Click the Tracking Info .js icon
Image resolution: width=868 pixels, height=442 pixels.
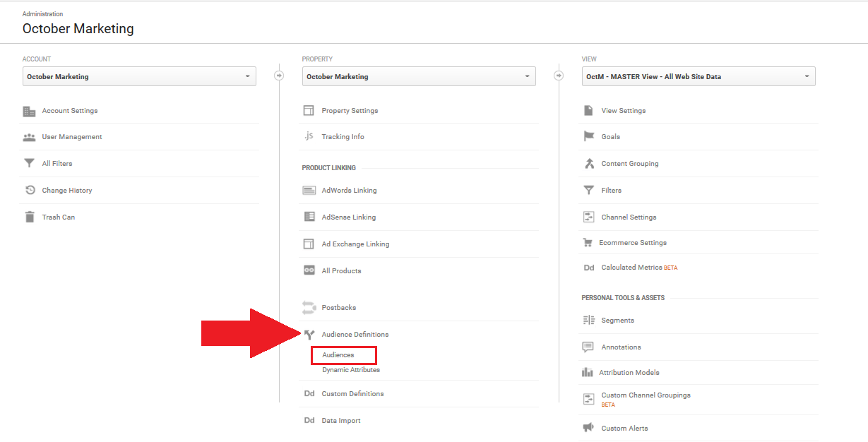click(x=309, y=136)
